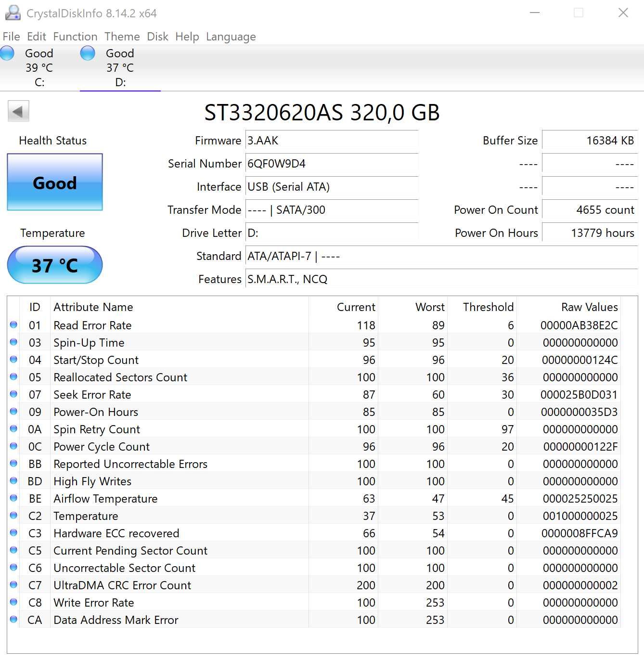Close the CrystalDiskInfo window

(x=623, y=13)
